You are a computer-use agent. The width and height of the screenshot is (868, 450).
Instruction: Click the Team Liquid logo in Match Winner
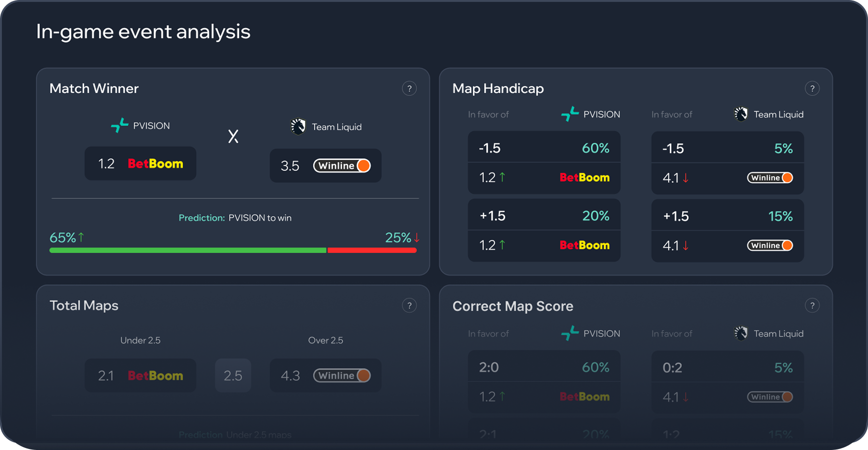(298, 126)
